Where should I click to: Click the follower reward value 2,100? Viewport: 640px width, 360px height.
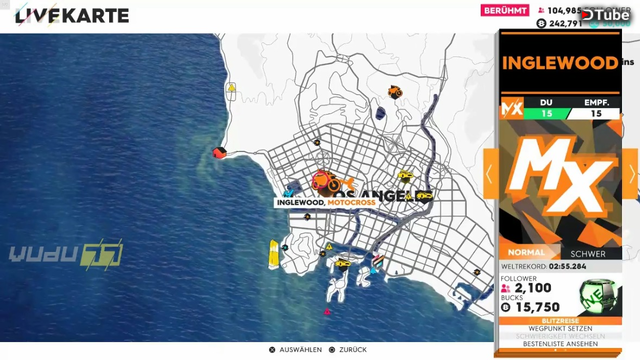pyautogui.click(x=533, y=288)
